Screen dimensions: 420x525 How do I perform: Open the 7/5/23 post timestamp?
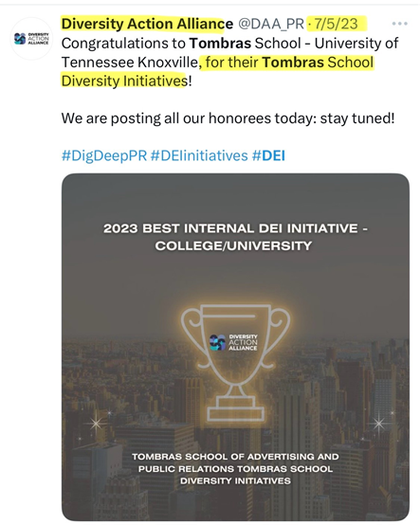[336, 24]
